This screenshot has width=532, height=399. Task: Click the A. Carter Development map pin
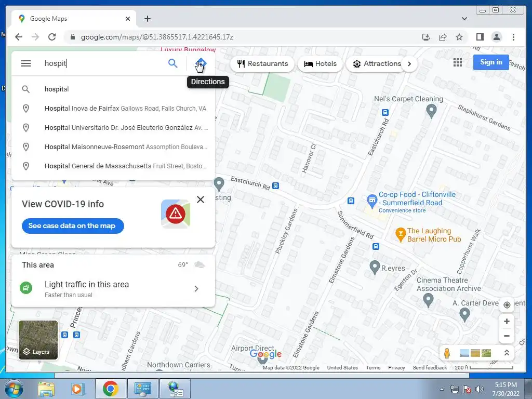tap(464, 314)
